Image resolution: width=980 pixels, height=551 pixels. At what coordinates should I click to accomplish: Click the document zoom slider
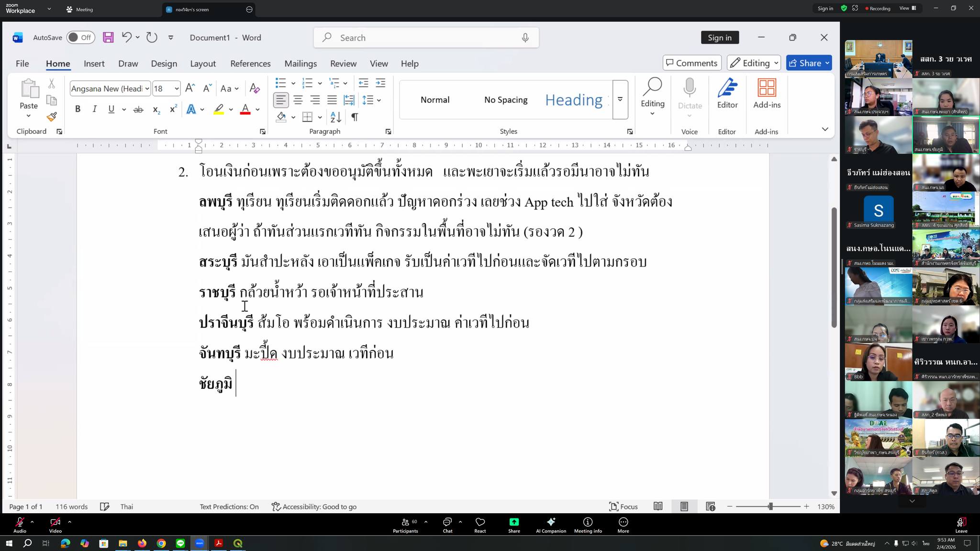[770, 507]
